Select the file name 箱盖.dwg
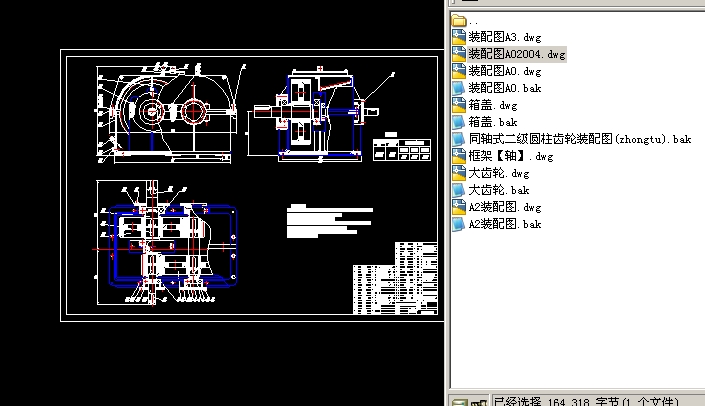The width and height of the screenshot is (705, 406). click(x=493, y=105)
